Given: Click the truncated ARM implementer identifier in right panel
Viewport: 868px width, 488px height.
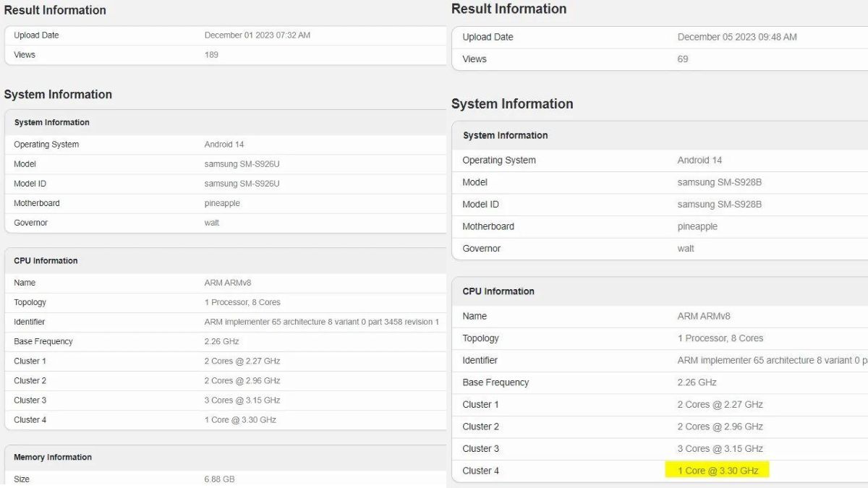Looking at the screenshot, I should tap(773, 360).
